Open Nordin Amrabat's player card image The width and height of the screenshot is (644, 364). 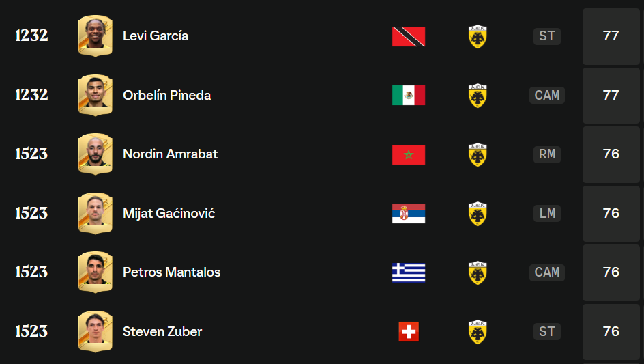pyautogui.click(x=95, y=154)
